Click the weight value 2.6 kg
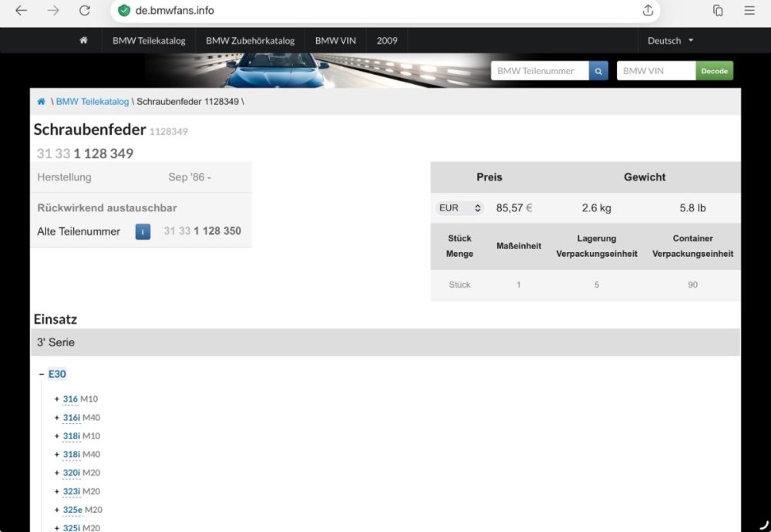 point(597,208)
